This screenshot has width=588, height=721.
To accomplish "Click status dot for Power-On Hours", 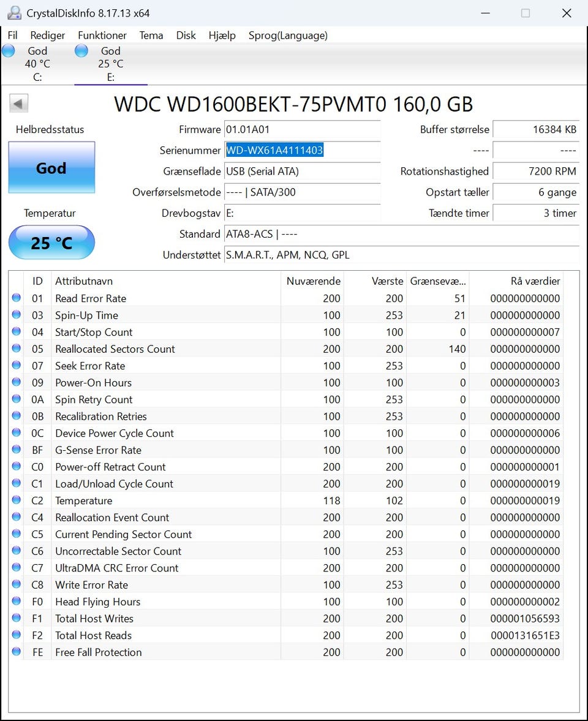I will 17,382.
